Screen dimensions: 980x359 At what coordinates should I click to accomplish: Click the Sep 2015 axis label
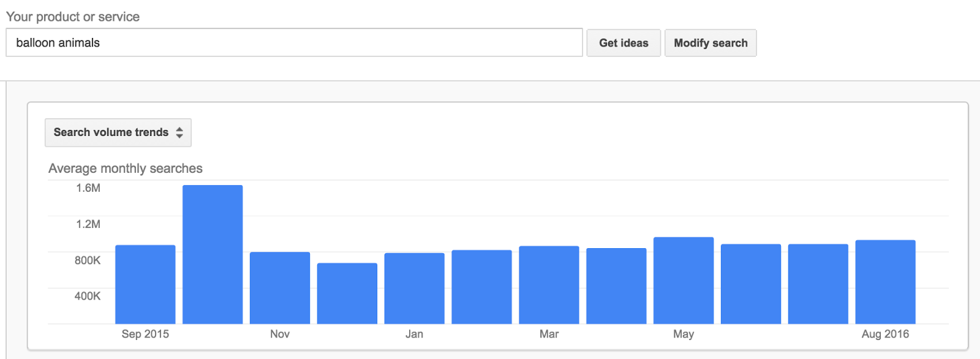(x=145, y=334)
